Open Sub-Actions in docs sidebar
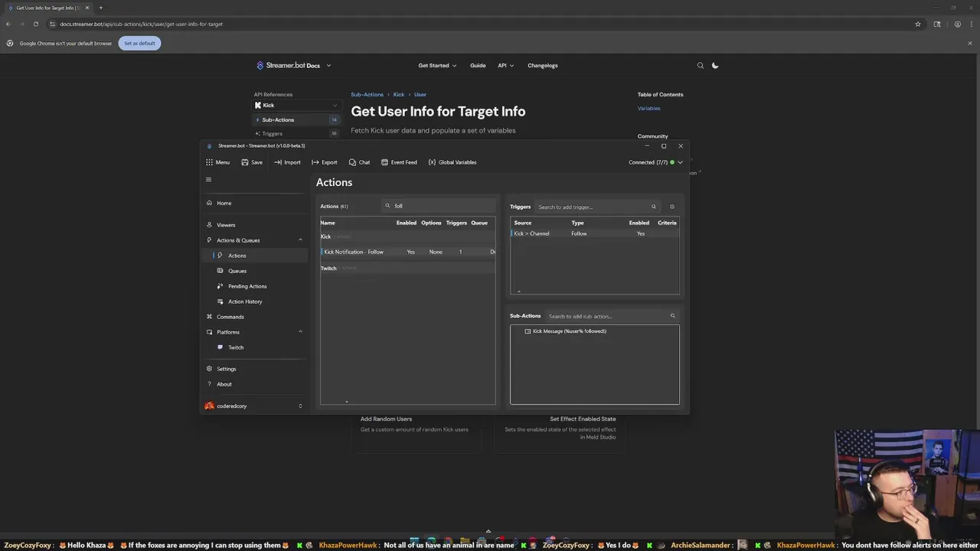 (x=296, y=120)
